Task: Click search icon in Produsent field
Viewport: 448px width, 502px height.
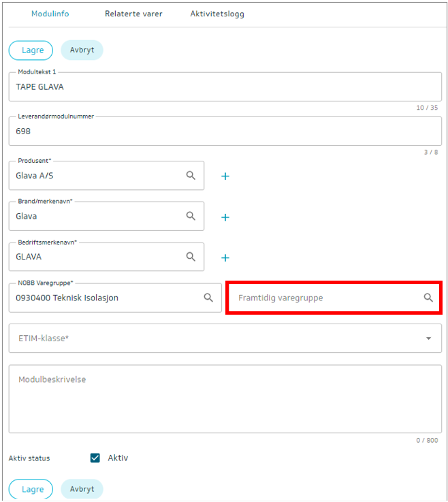Action: 191,176
